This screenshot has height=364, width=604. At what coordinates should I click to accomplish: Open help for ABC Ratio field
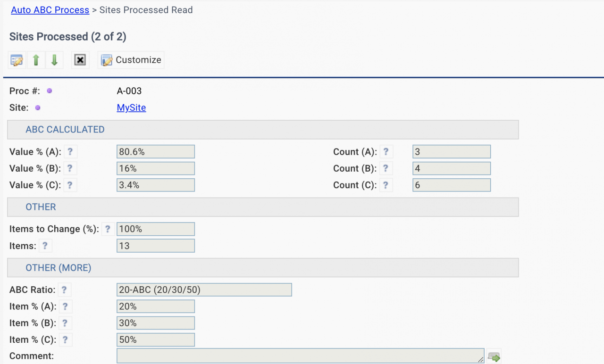64,290
